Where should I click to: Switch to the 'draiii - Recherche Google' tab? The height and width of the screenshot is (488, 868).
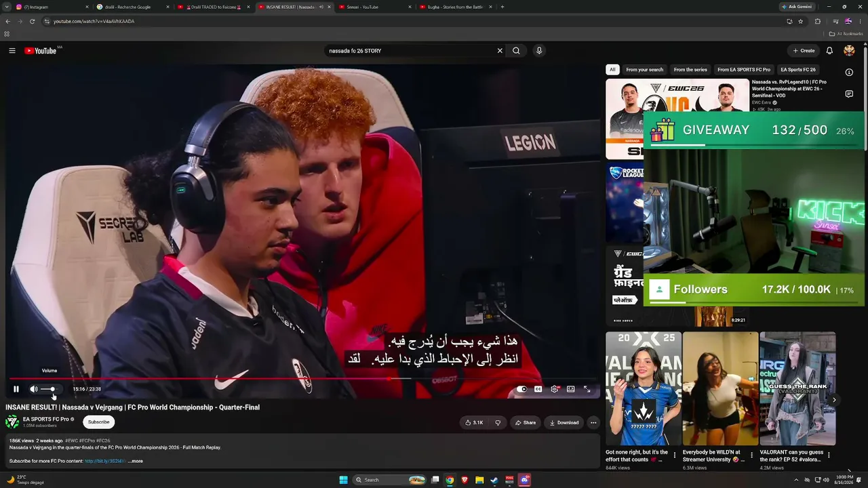132,7
